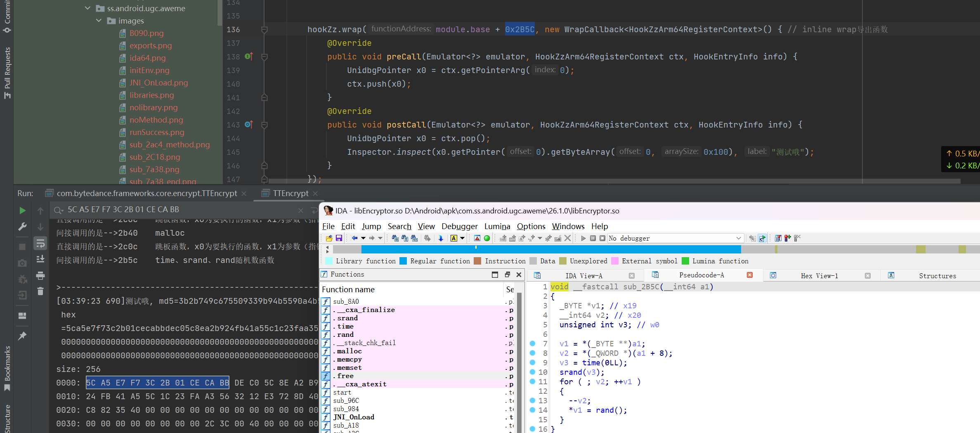Screen dimensions: 980x433
Task: Collapse the ss.android.ugc.aweme folder
Action: [87, 8]
